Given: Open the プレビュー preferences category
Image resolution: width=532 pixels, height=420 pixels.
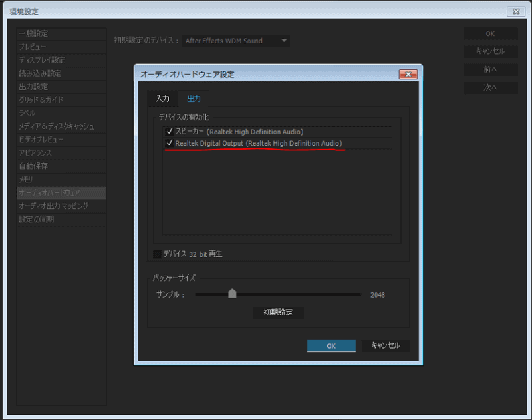Looking at the screenshot, I should pos(33,47).
